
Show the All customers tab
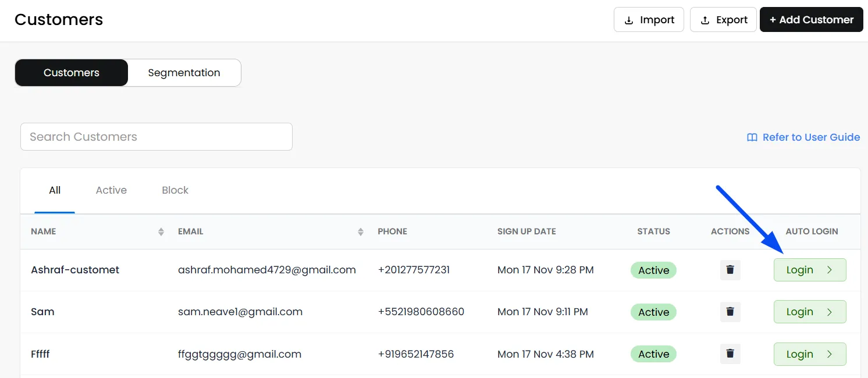[x=55, y=190]
